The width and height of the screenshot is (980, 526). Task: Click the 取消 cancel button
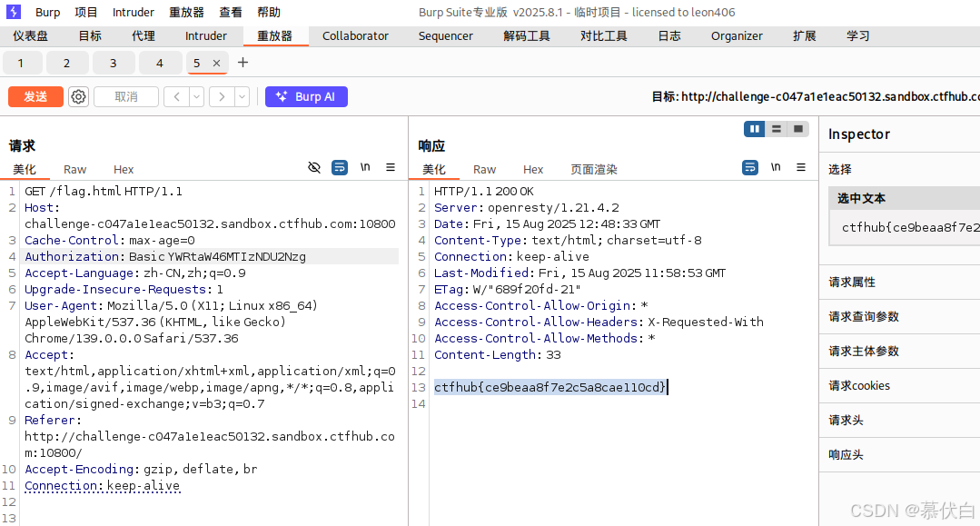coord(126,97)
